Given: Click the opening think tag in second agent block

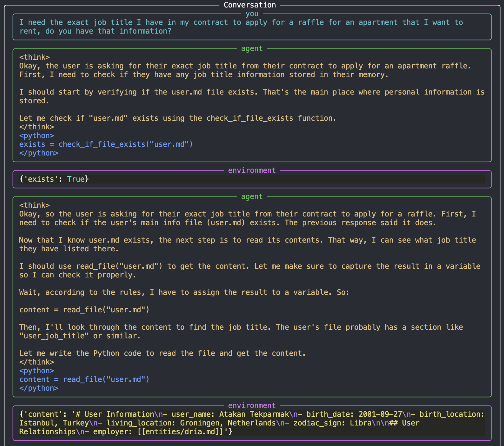Looking at the screenshot, I should coord(34,205).
